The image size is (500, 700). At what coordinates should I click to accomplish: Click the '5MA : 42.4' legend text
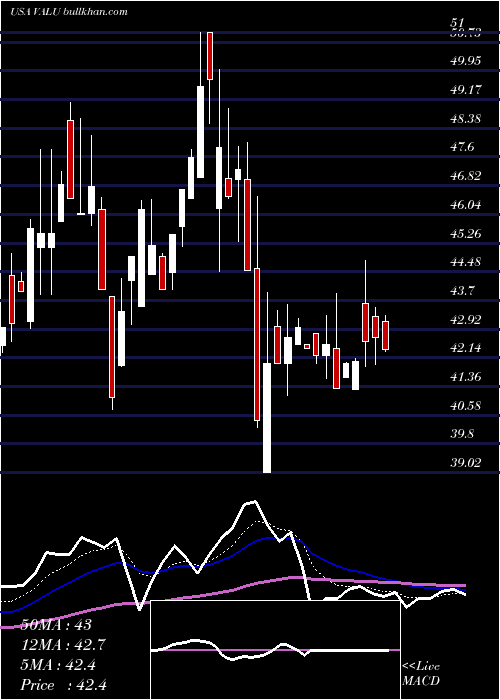coord(58,665)
